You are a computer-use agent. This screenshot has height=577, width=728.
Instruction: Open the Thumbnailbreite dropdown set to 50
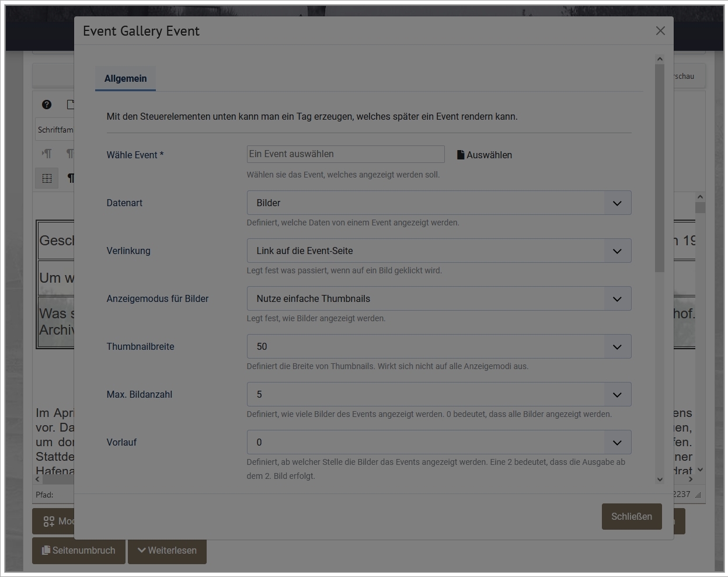coord(438,346)
